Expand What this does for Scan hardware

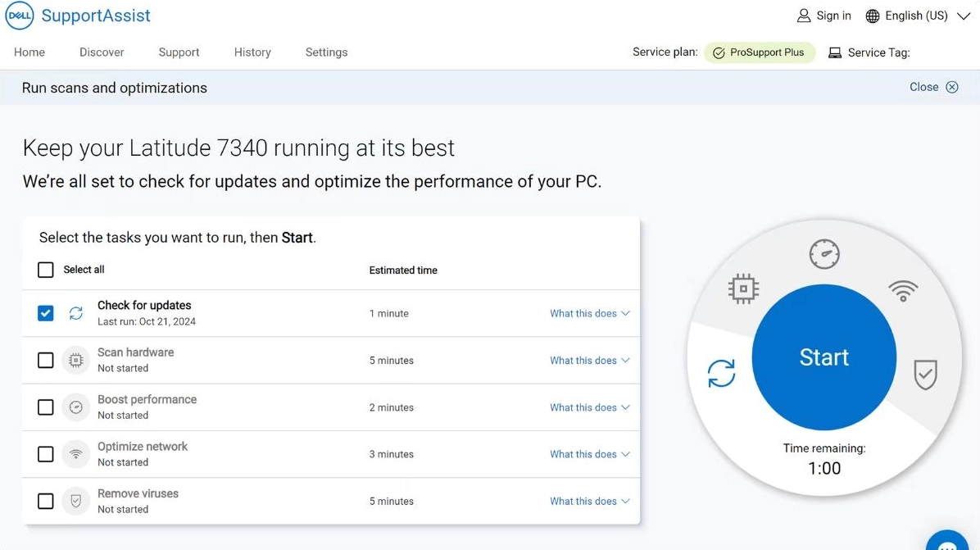click(589, 361)
